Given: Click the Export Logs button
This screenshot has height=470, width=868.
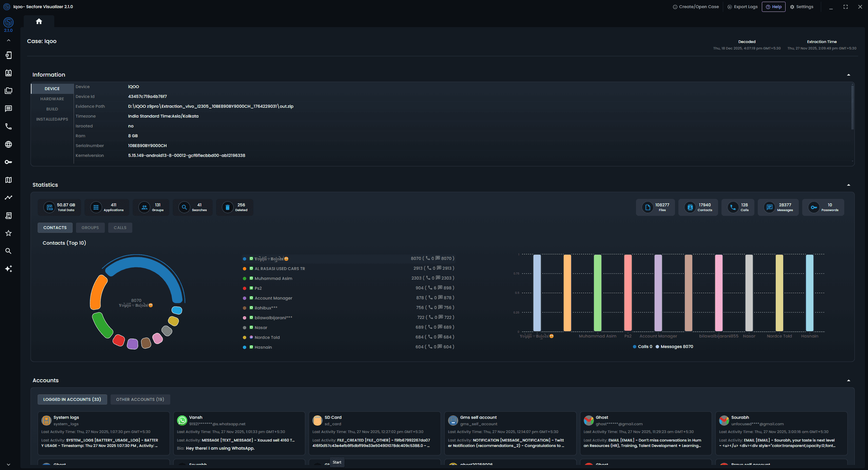Looking at the screenshot, I should tap(742, 7).
